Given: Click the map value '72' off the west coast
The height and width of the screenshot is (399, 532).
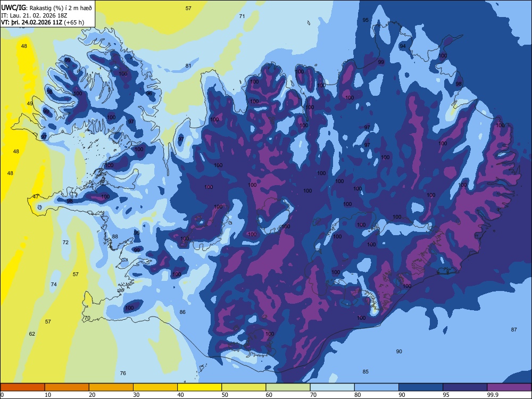Looking at the screenshot, I should (65, 242).
